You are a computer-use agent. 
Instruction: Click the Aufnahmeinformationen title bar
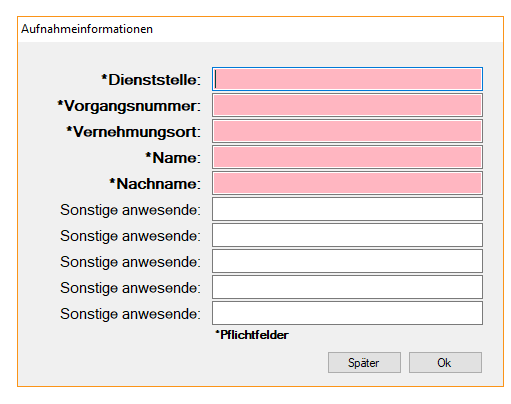coord(260,29)
